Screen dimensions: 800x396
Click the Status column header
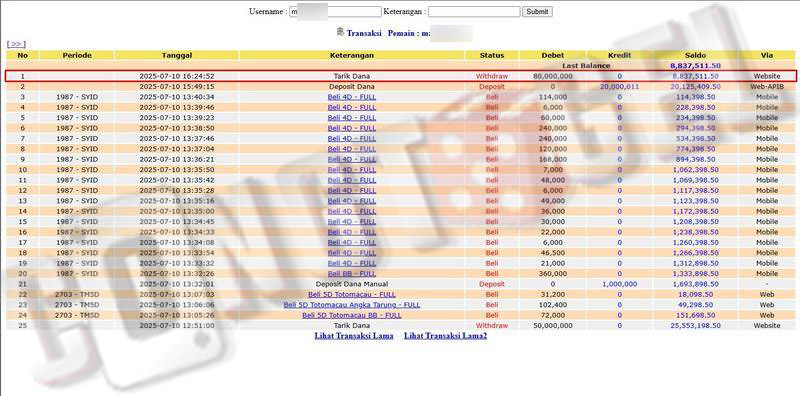tap(492, 55)
